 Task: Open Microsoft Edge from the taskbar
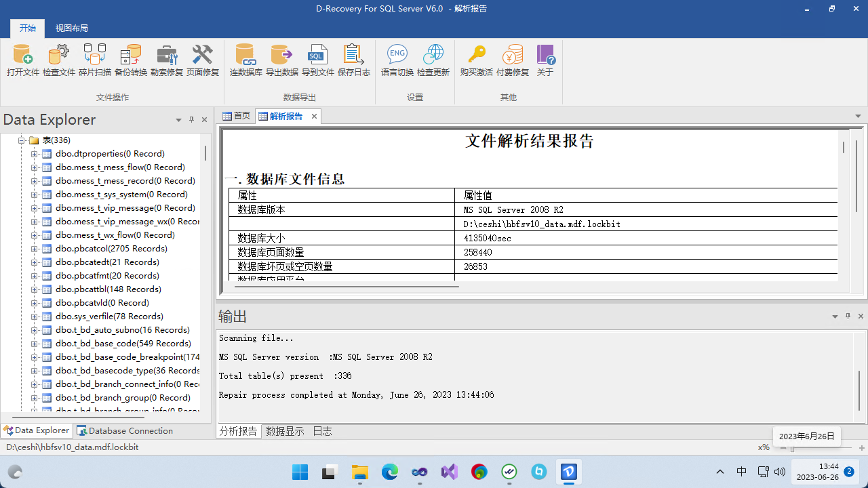[389, 472]
